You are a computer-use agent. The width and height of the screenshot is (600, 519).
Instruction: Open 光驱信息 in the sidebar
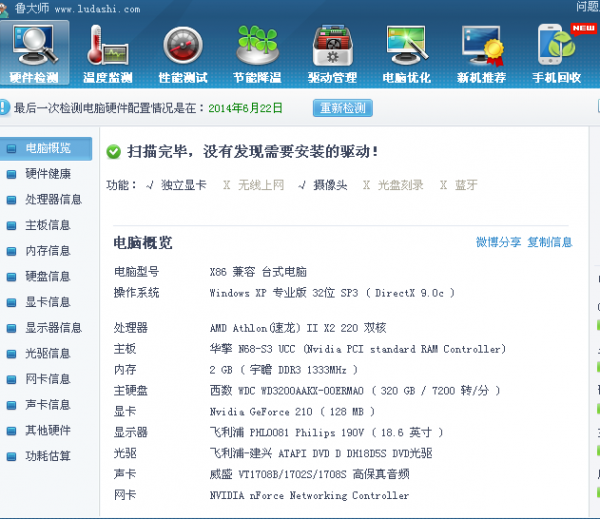coord(46,354)
